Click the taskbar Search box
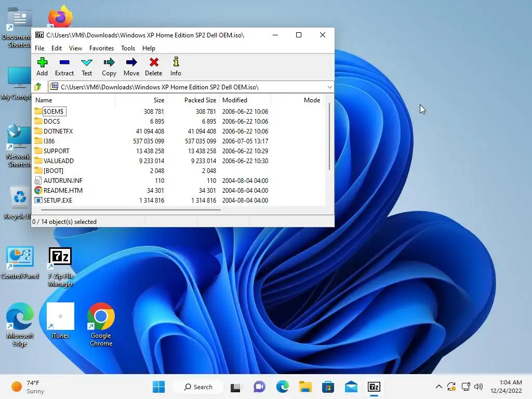532x399 pixels. click(198, 387)
